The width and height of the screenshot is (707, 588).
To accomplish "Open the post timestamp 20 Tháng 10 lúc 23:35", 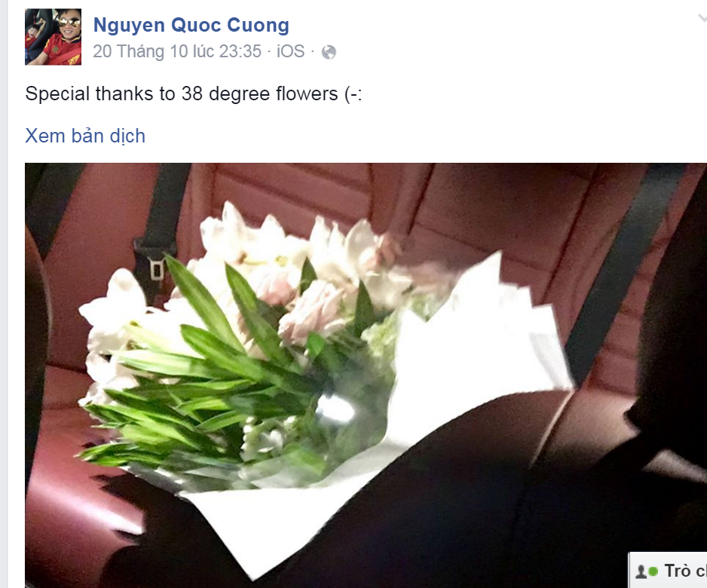I will (x=177, y=51).
